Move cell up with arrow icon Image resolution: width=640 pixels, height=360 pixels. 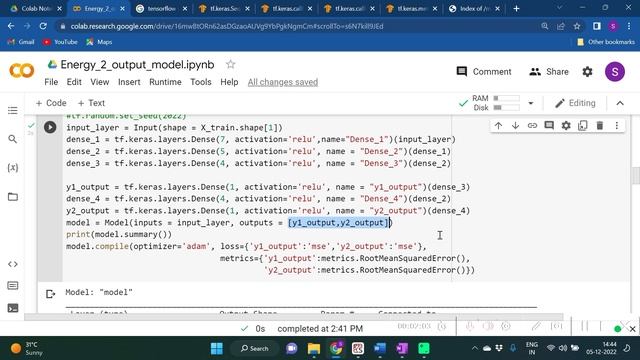click(498, 126)
